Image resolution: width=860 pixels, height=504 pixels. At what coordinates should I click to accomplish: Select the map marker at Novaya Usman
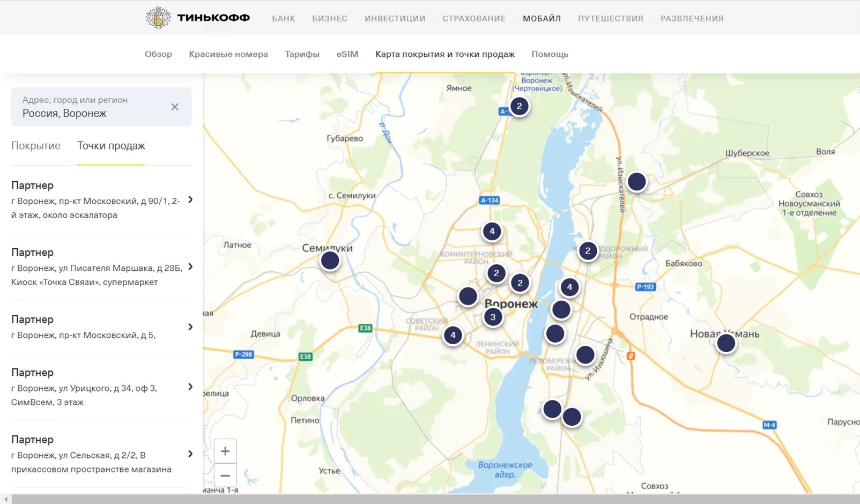[x=726, y=343]
